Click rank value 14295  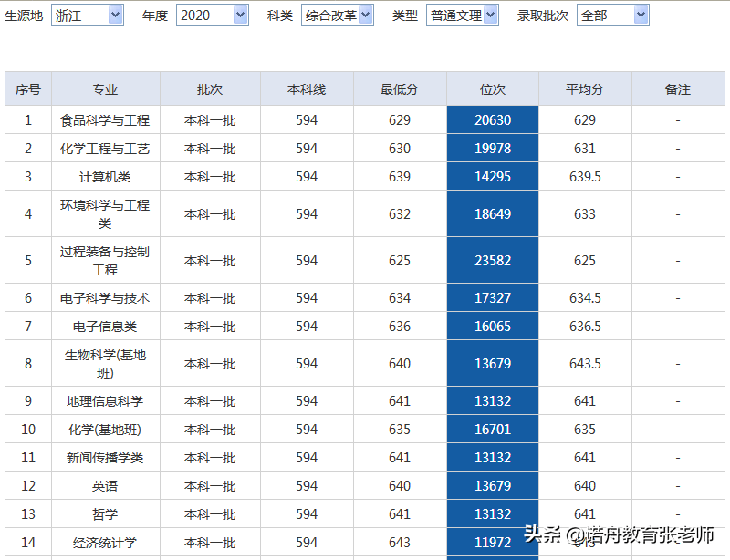click(x=493, y=177)
